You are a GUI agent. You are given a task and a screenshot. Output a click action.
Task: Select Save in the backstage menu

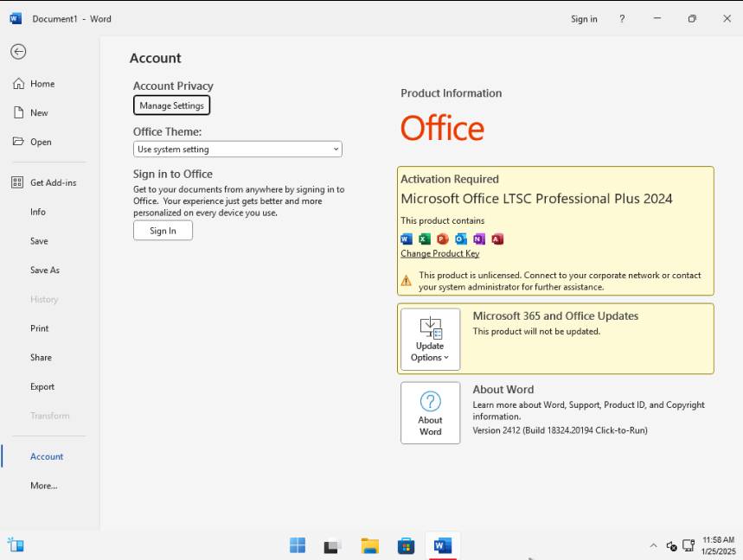pyautogui.click(x=39, y=241)
